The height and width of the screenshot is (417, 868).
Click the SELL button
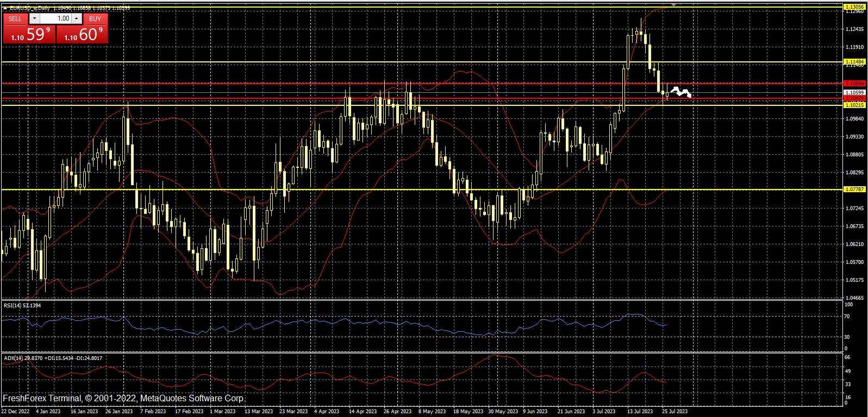15,18
